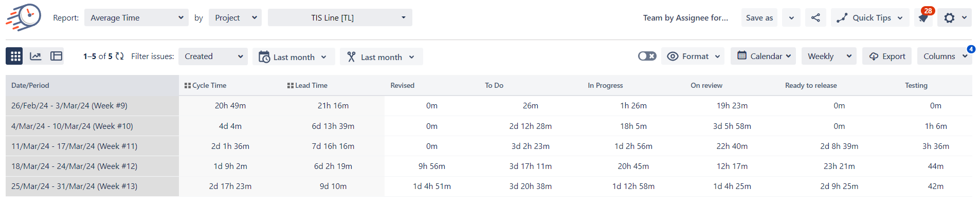Expand the Project selector dropdown
Viewport: 980px width, 208px height.
click(235, 17)
